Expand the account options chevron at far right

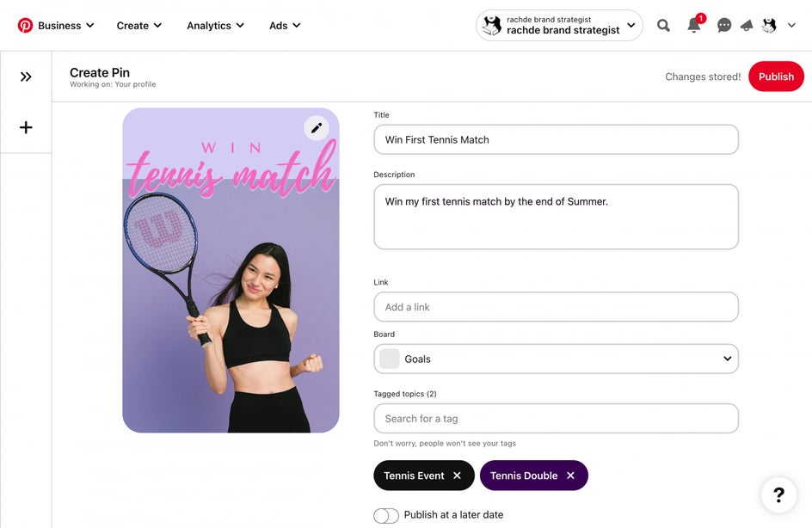[x=791, y=26]
